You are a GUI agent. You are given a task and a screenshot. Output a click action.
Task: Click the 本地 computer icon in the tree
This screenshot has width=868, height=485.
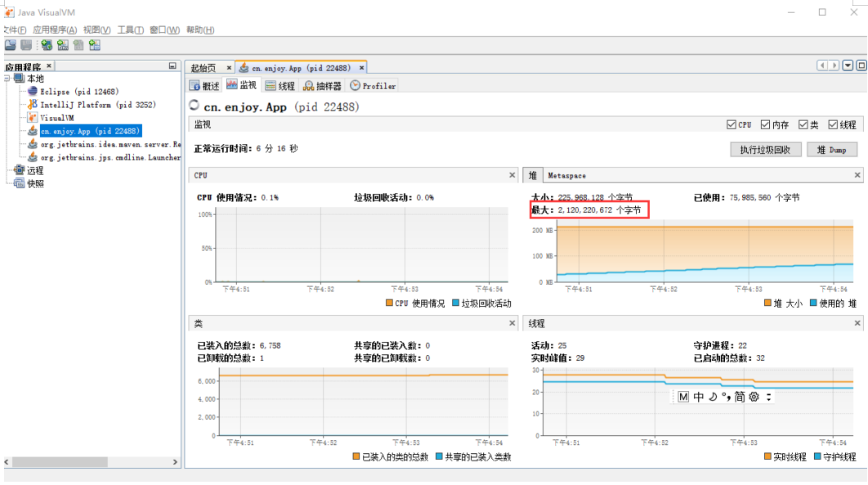pos(20,78)
